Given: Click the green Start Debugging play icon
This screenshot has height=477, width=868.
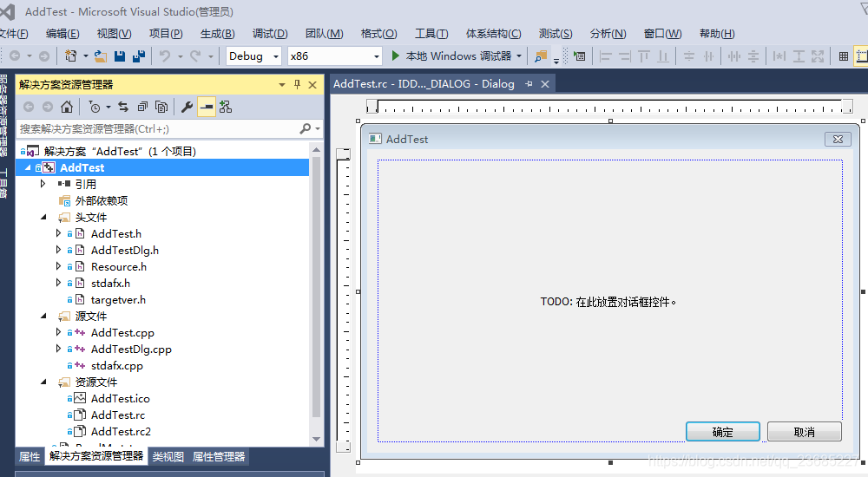Looking at the screenshot, I should click(395, 56).
